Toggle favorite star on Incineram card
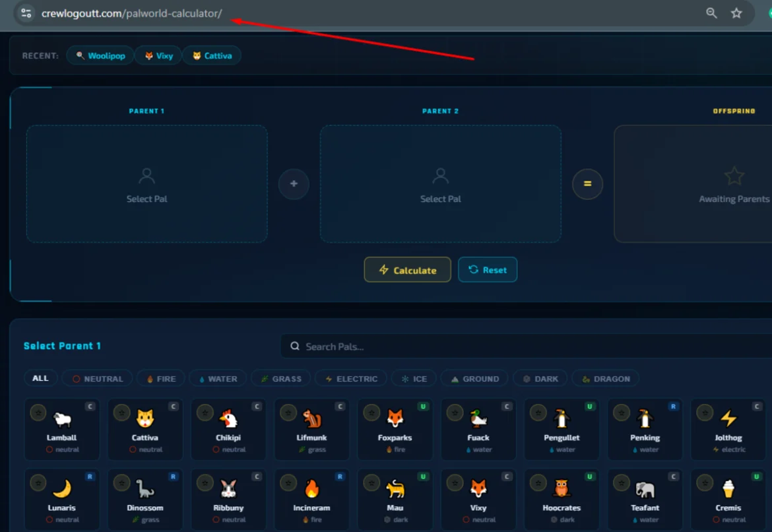Screen dimensions: 772x532 (x=288, y=482)
